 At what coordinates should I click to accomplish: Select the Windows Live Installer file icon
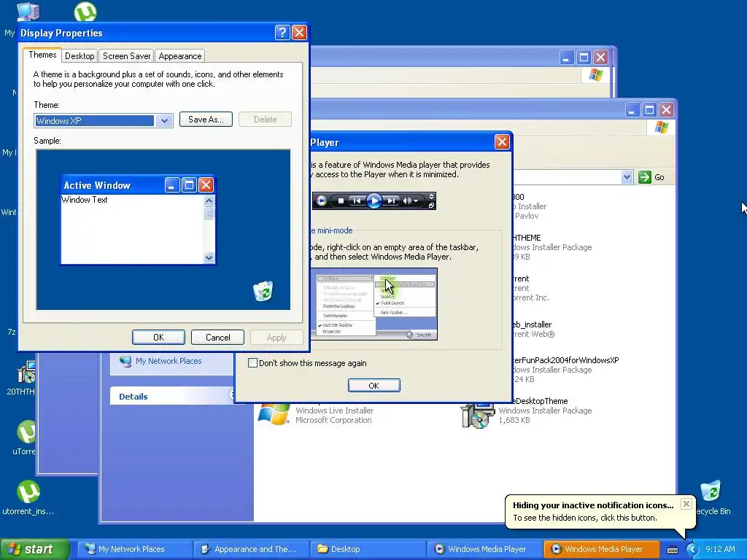(274, 413)
